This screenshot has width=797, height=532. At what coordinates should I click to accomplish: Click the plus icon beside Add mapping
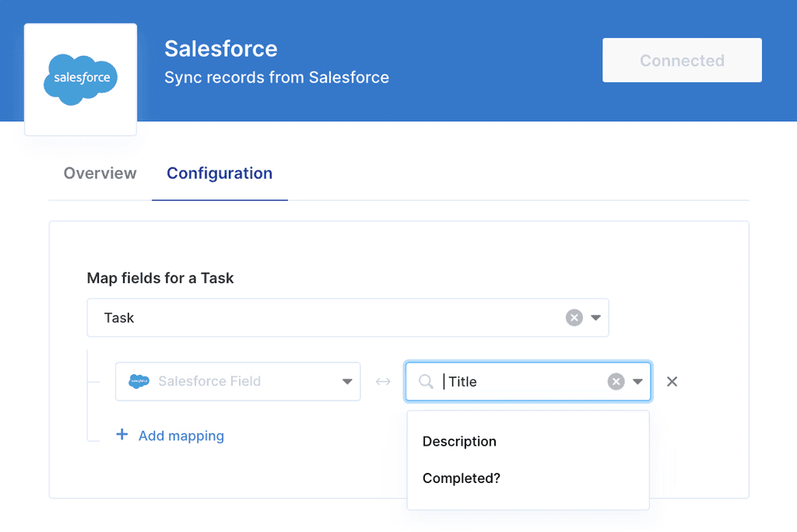coord(122,435)
